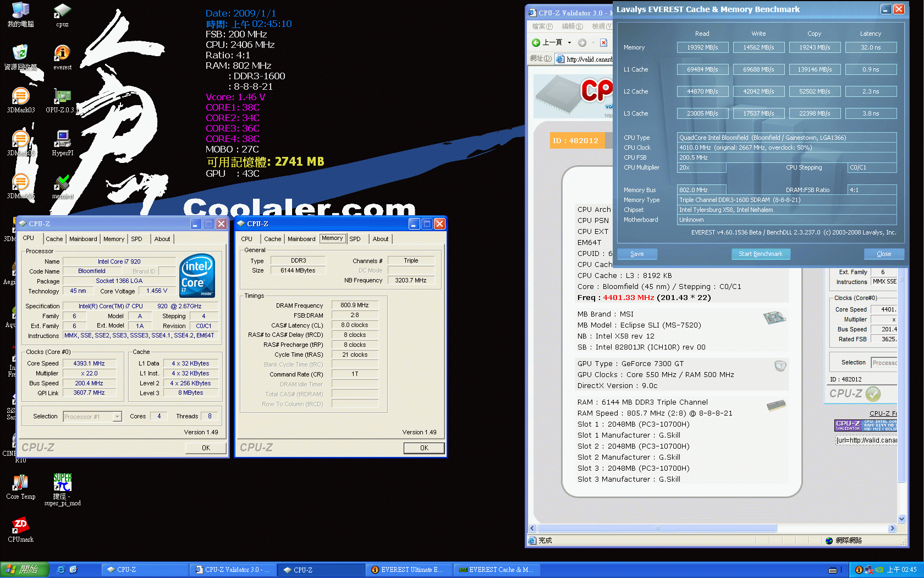Switch to Cache tab in left CPU-Z
924x578 pixels.
(54, 239)
